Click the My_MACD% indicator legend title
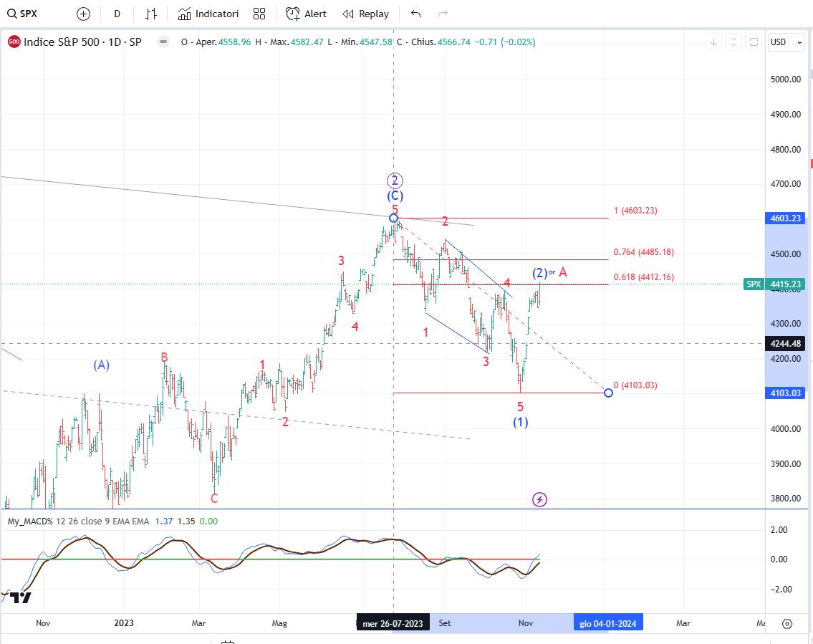Screen dimensions: 813x644 click(x=29, y=521)
